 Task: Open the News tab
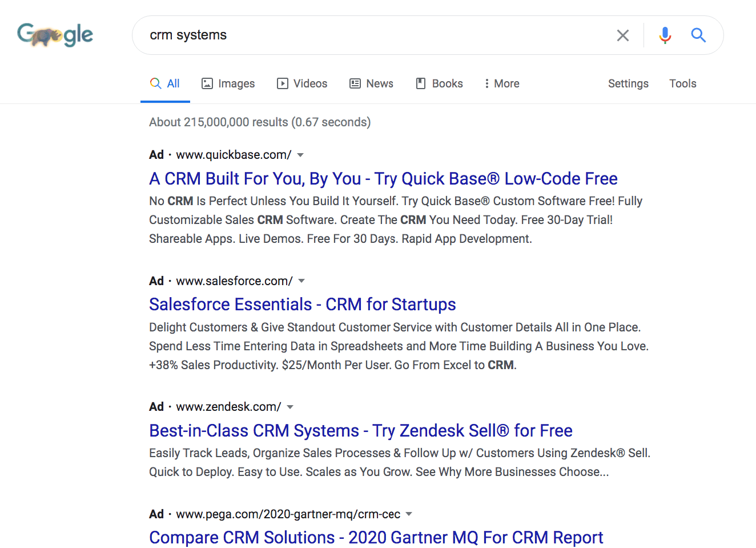[371, 83]
